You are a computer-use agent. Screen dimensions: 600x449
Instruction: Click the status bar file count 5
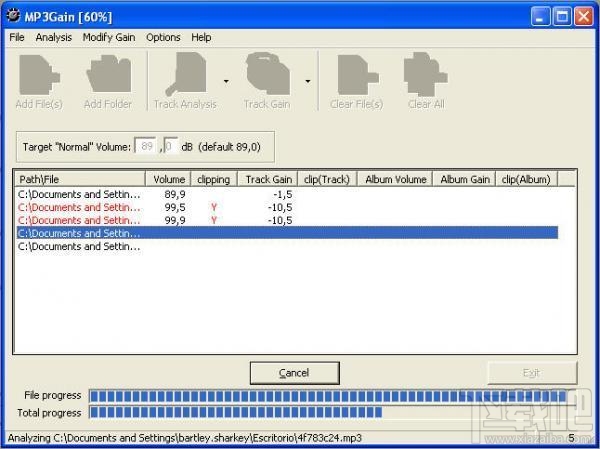coord(571,438)
